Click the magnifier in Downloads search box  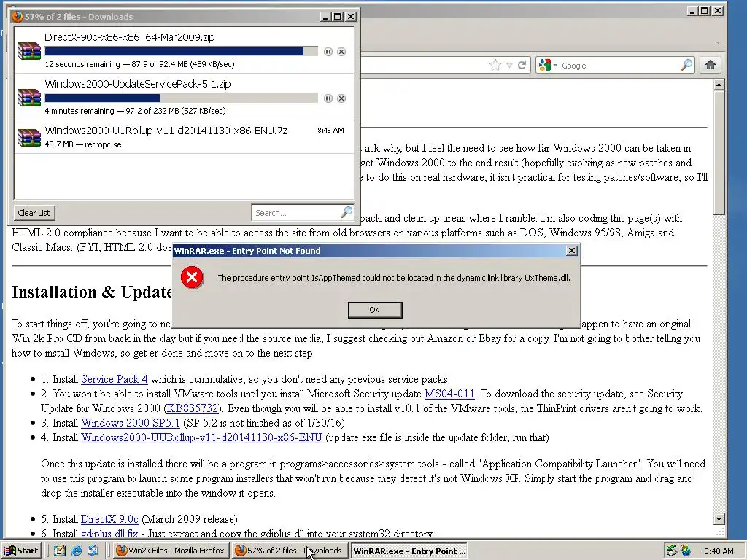tap(347, 212)
